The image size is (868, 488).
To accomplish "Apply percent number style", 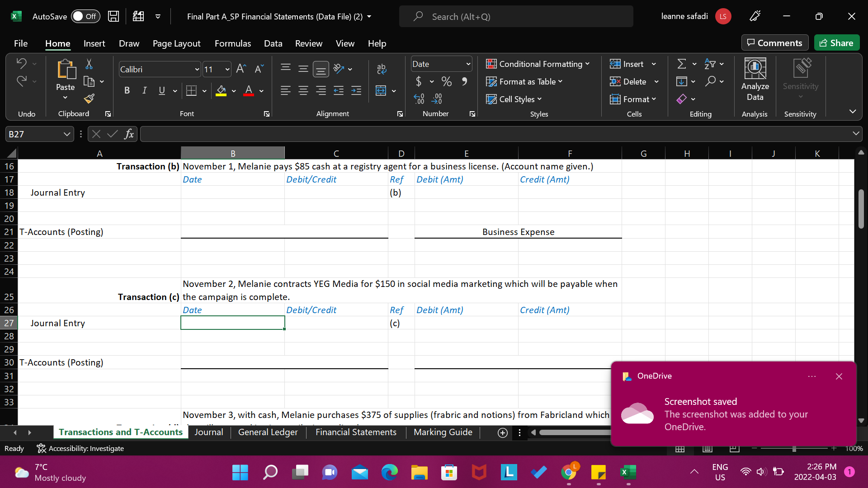I will click(x=447, y=81).
